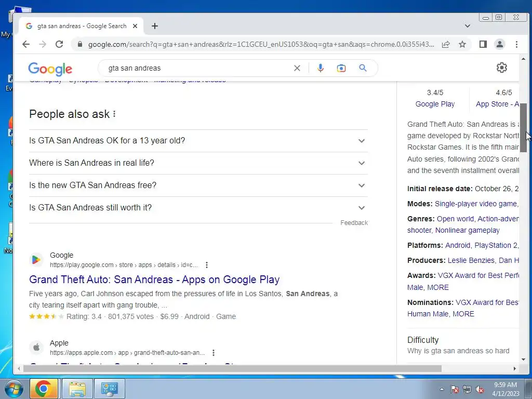The height and width of the screenshot is (399, 532).
Task: Click the apps.apple.com result URL
Action: click(127, 353)
